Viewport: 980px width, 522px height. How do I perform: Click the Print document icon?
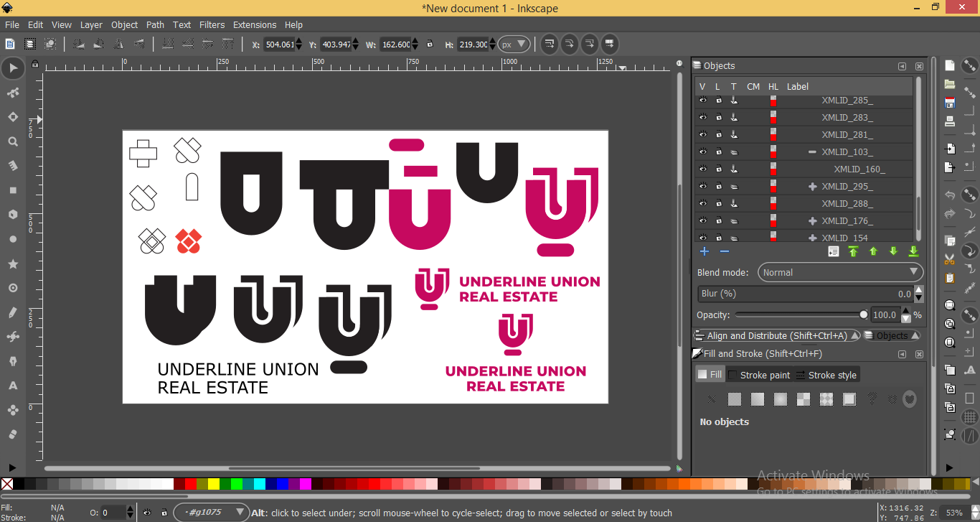tap(950, 121)
